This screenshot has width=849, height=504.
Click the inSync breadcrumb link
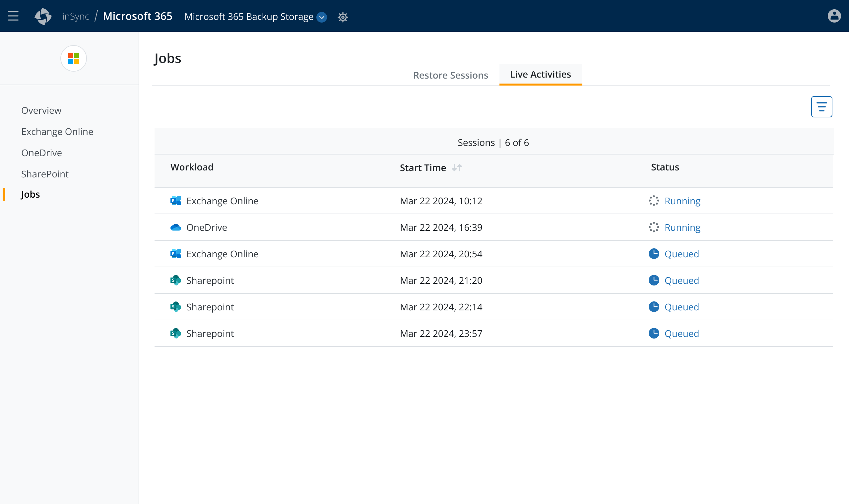coord(75,16)
